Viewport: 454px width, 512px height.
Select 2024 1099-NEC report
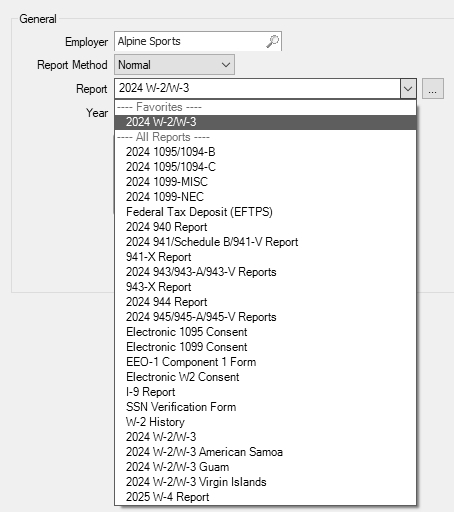pos(265,197)
